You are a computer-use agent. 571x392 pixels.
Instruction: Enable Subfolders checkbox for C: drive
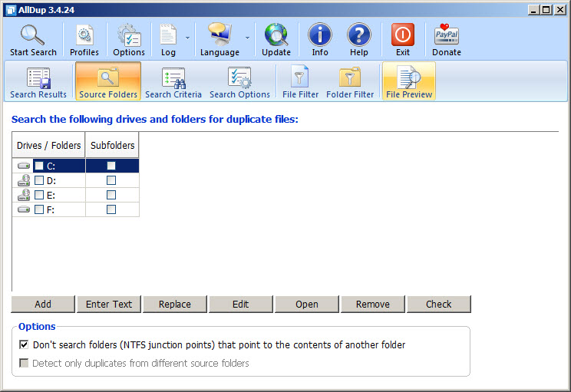pyautogui.click(x=111, y=166)
